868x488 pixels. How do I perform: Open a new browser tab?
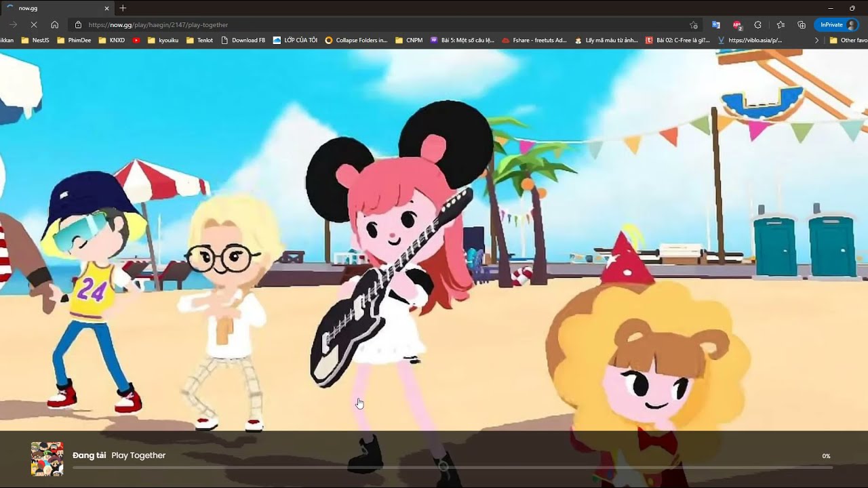(x=123, y=8)
